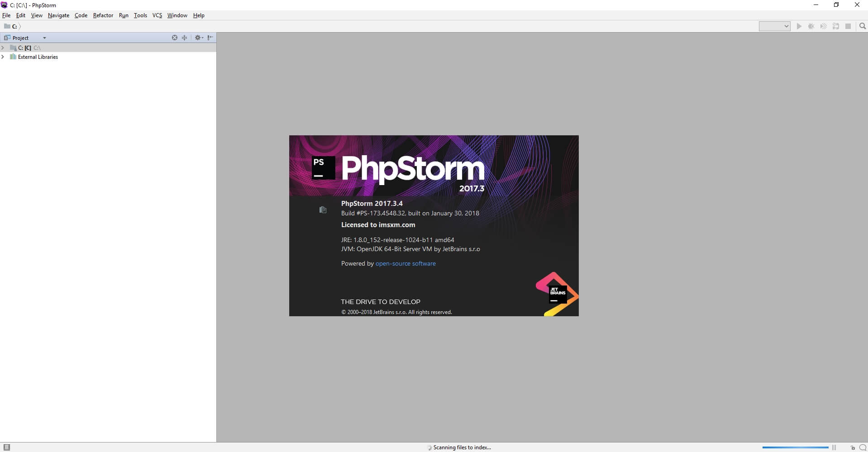The image size is (868, 452).
Task: Click 'Scanning files to index...' status text
Action: [x=462, y=447]
